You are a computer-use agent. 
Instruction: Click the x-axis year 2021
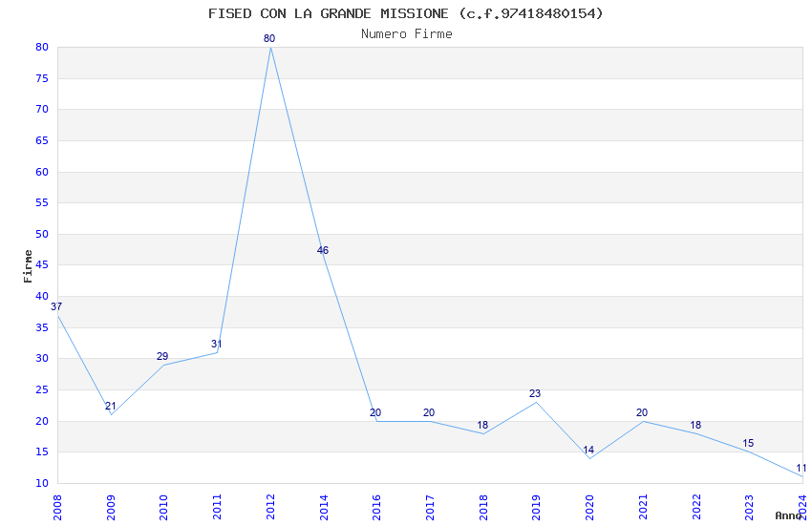click(643, 507)
